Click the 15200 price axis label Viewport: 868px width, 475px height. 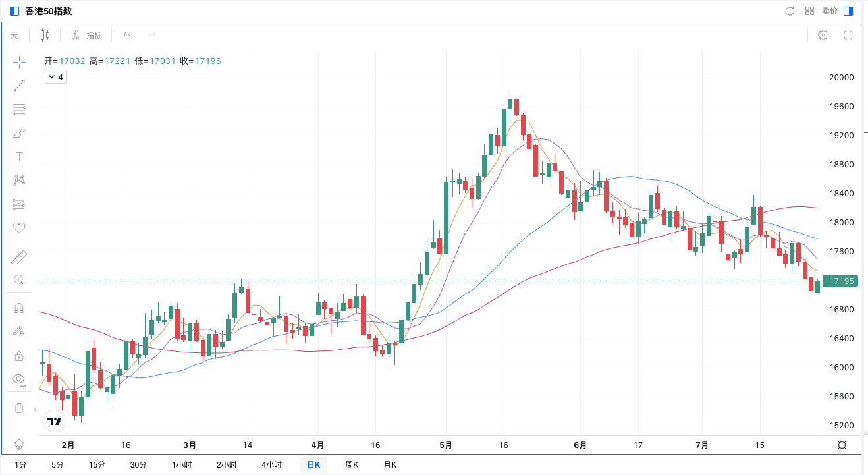[x=842, y=426]
